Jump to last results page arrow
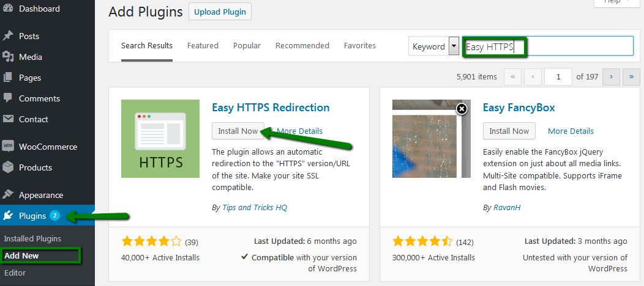 [x=631, y=77]
